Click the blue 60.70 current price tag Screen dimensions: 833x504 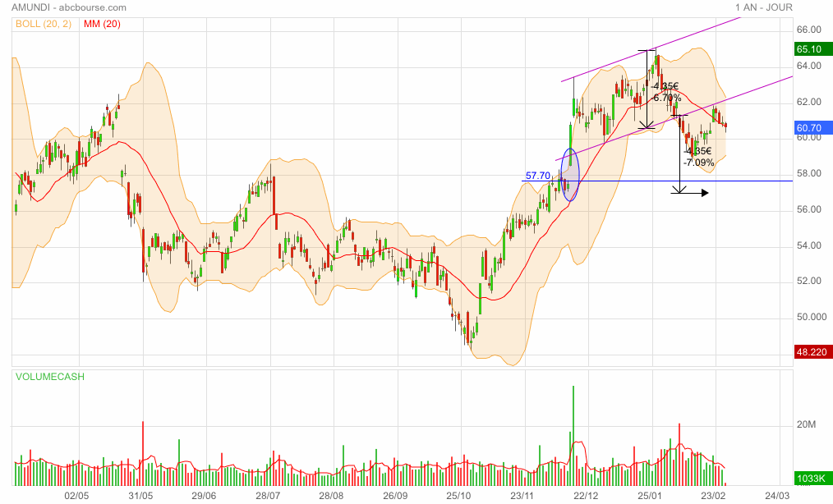pos(813,128)
